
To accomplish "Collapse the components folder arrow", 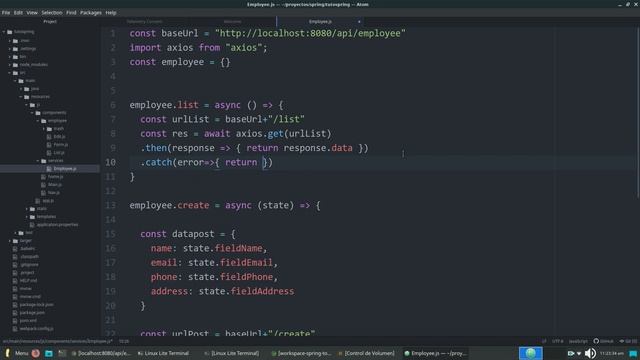I will pos(33,113).
